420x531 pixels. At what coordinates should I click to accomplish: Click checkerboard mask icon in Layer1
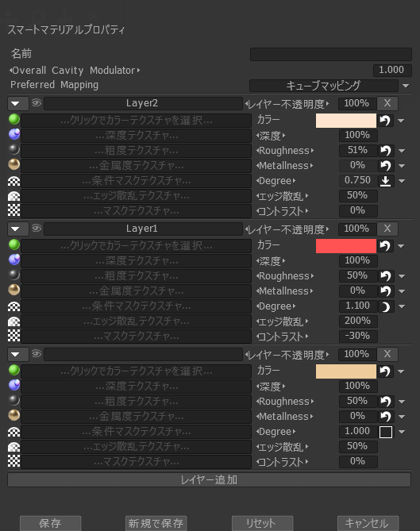coord(13,335)
